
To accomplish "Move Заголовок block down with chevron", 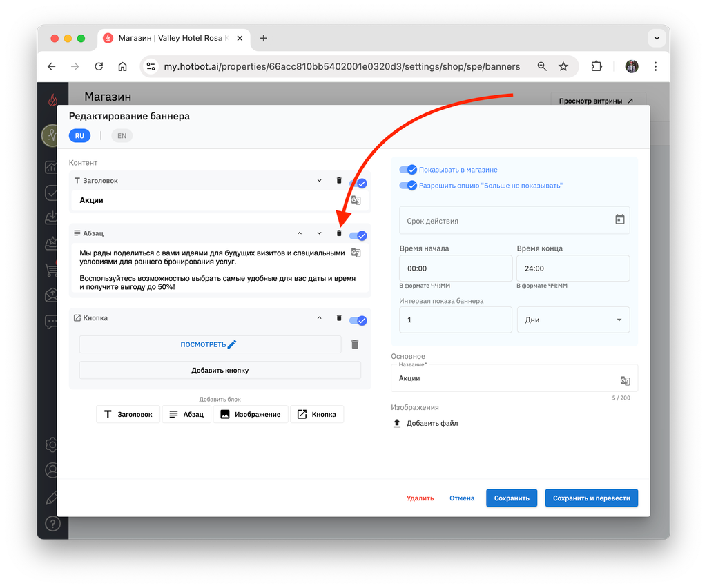I will pos(319,180).
